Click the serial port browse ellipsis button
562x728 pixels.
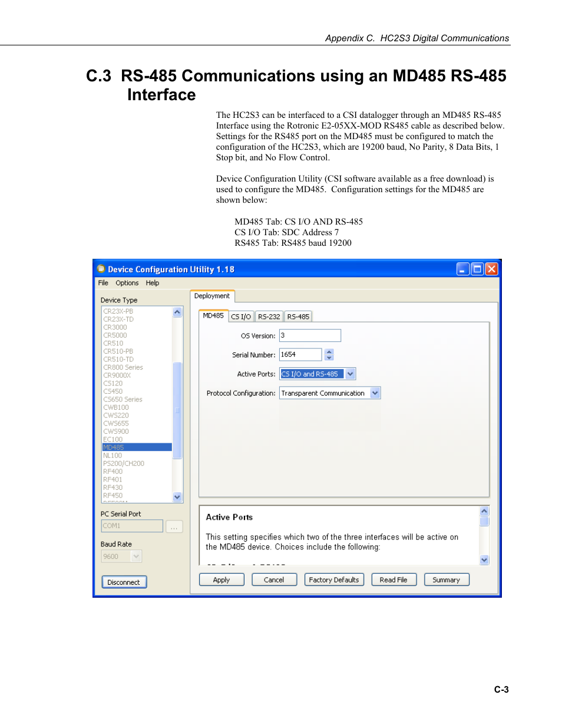[174, 526]
